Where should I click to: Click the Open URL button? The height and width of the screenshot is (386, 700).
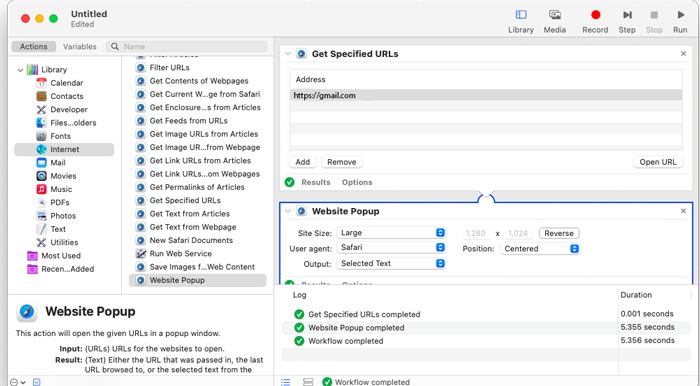pos(658,162)
